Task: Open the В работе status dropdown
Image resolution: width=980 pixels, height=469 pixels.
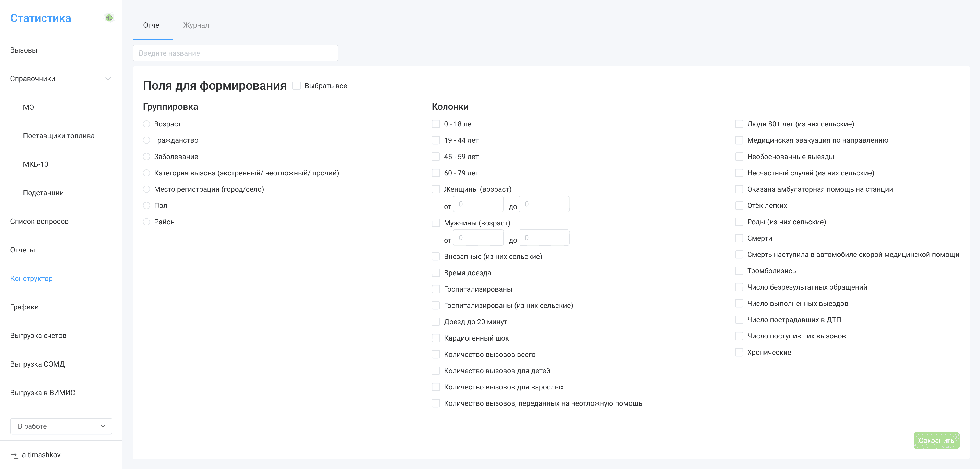Action: click(61, 426)
